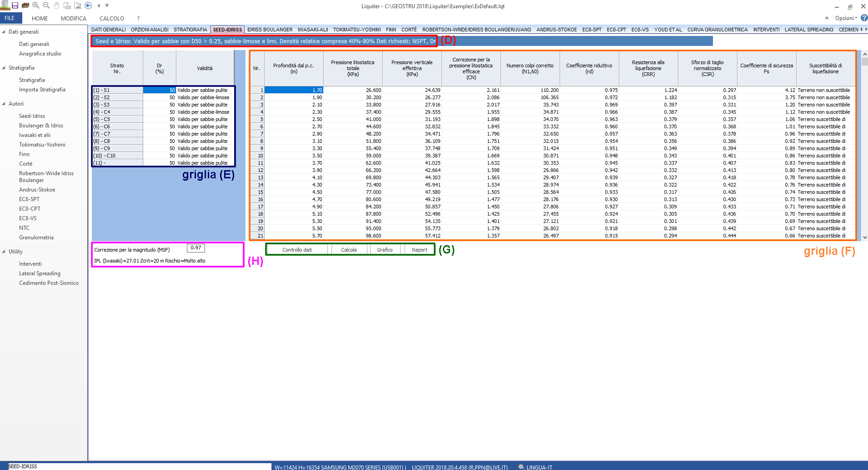Image resolution: width=868 pixels, height=470 pixels.
Task: Click the Controllo dati button
Action: [297, 250]
